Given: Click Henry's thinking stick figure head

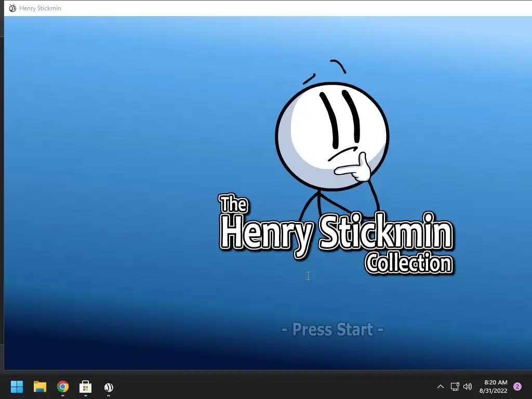Looking at the screenshot, I should pos(332,136).
